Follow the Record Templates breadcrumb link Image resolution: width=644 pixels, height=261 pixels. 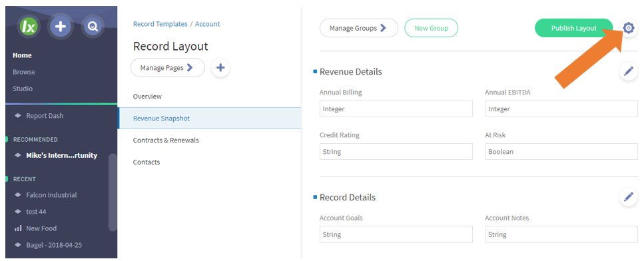click(x=161, y=24)
